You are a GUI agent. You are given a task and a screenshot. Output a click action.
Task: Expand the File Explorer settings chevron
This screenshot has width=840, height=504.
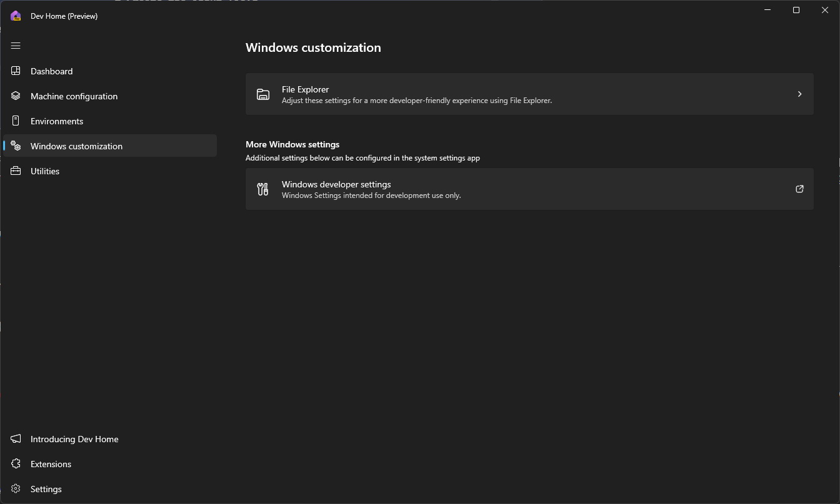coord(799,94)
